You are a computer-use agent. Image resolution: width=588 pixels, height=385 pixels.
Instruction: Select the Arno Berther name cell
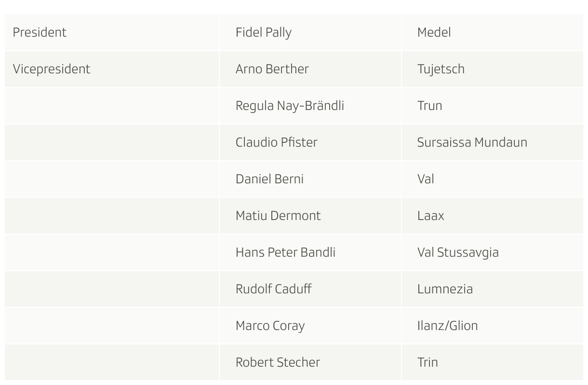coord(310,69)
